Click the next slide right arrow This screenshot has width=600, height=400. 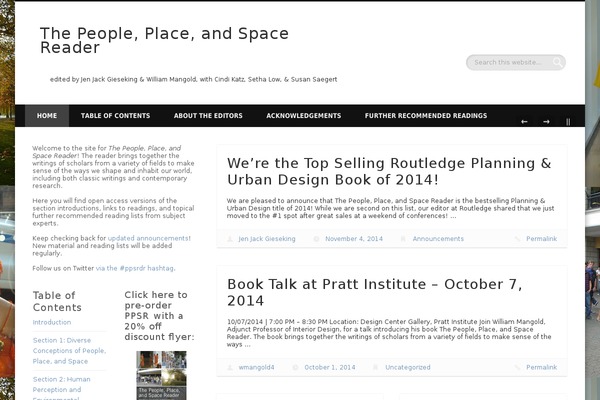[546, 122]
